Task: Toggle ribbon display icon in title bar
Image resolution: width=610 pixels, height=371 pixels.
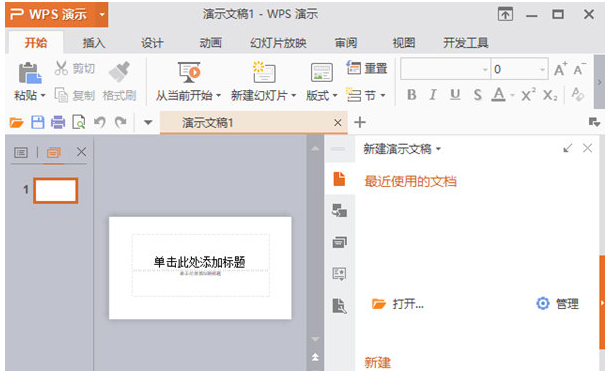Action: click(505, 15)
